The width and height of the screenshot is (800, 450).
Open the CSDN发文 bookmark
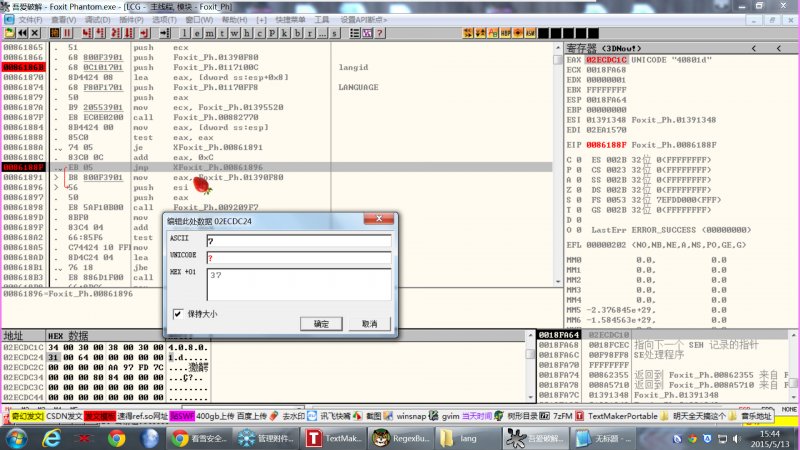(x=64, y=416)
